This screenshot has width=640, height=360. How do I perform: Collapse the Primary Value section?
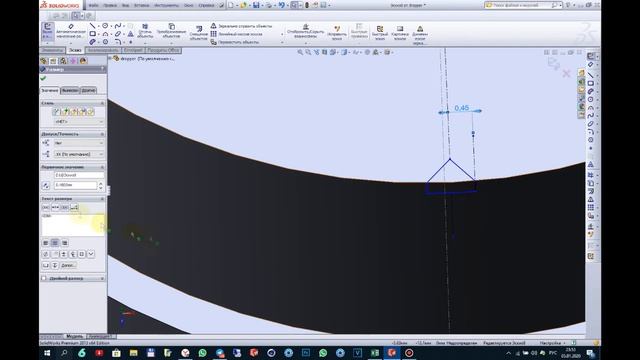pos(102,167)
